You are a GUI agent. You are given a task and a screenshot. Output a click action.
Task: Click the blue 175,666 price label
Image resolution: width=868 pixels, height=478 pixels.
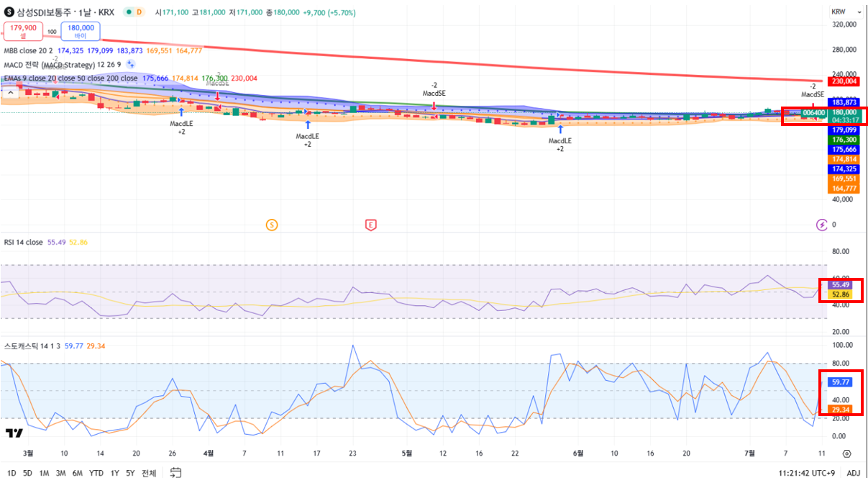[843, 149]
